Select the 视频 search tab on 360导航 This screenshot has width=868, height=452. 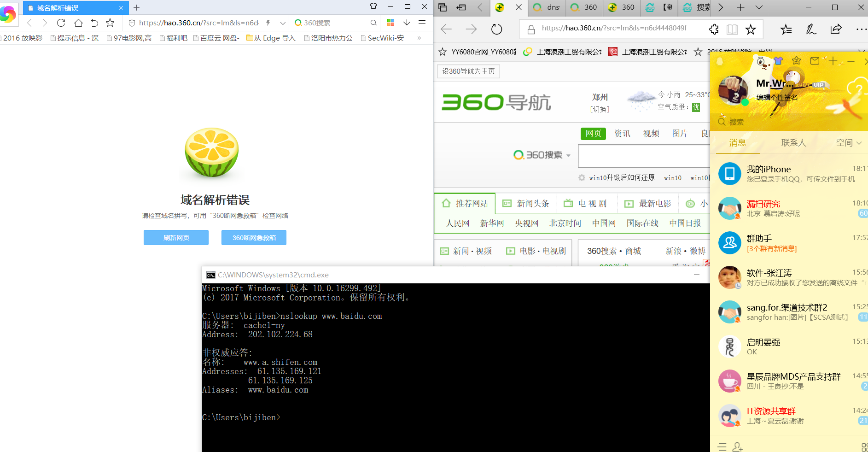click(651, 134)
